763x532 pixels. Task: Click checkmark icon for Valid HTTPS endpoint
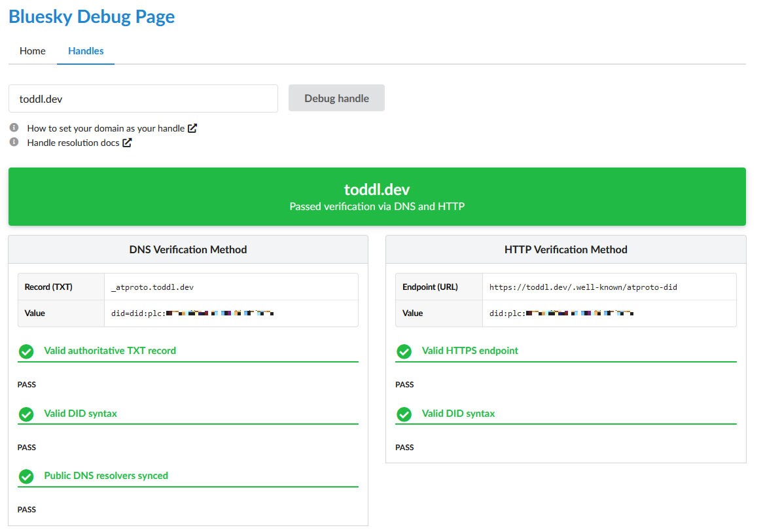click(404, 351)
